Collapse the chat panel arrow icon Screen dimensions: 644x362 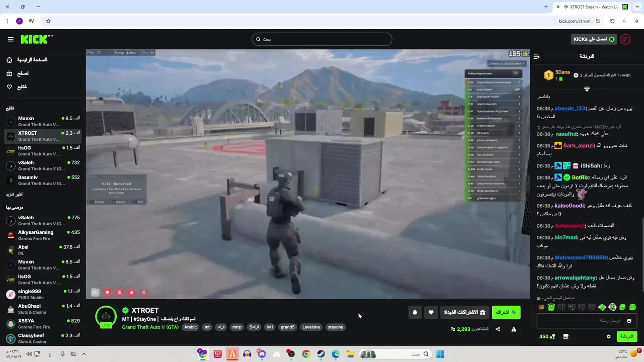pyautogui.click(x=537, y=56)
